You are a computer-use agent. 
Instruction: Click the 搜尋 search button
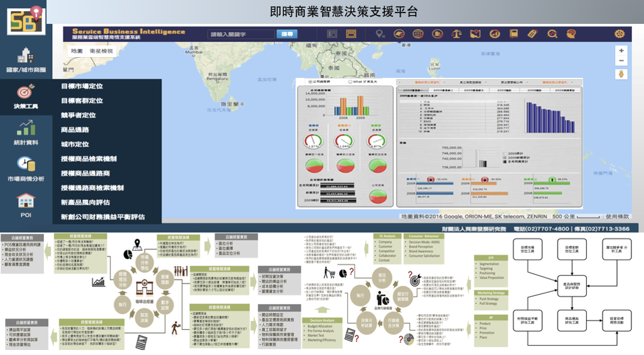click(x=287, y=34)
